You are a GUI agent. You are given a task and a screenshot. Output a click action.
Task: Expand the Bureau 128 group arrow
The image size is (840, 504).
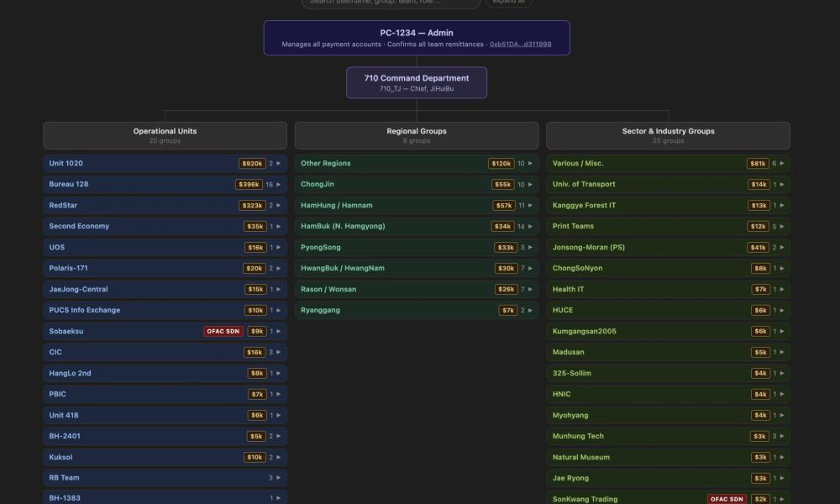pos(278,185)
